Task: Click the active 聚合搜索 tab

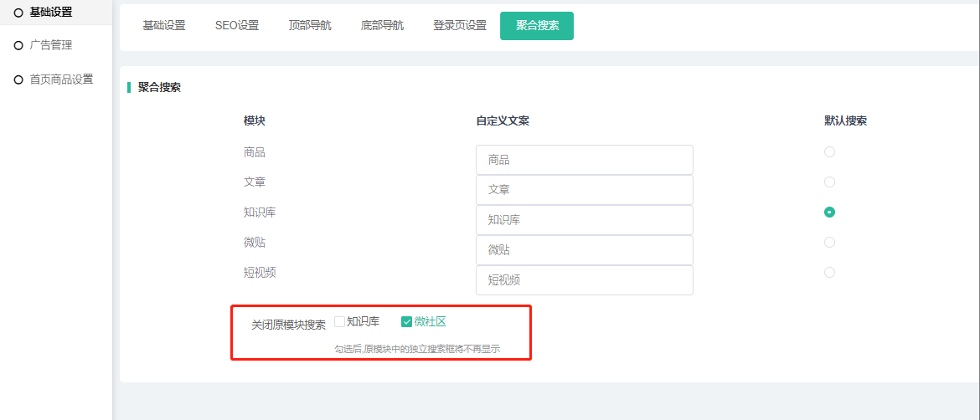Action: [537, 25]
